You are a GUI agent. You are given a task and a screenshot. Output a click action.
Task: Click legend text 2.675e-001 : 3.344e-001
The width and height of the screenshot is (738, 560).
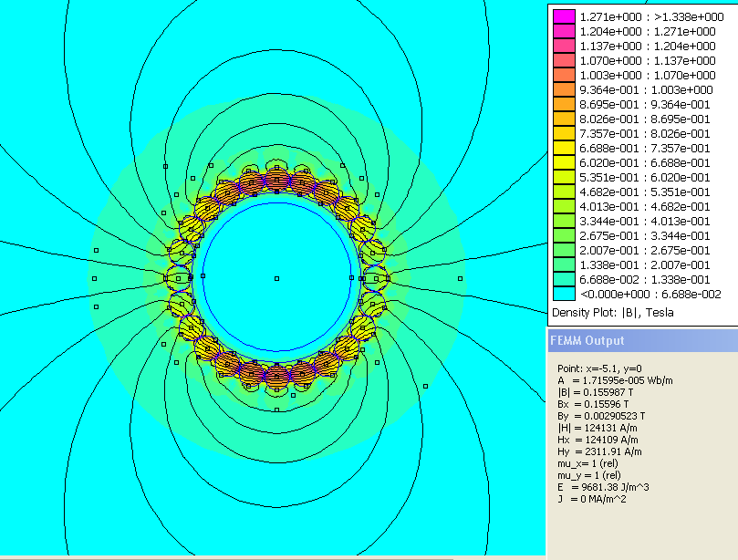pos(645,235)
